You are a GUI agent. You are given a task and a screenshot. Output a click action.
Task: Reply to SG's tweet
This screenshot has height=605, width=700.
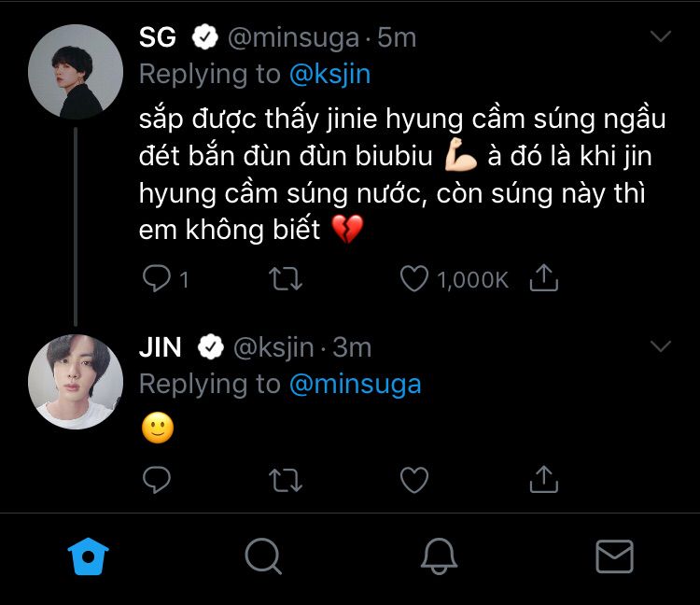(156, 278)
